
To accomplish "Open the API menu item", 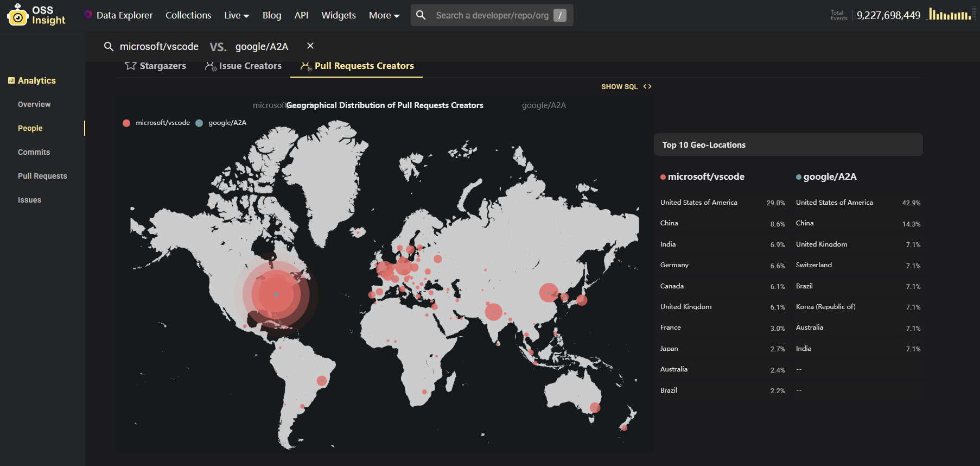I will 301,15.
